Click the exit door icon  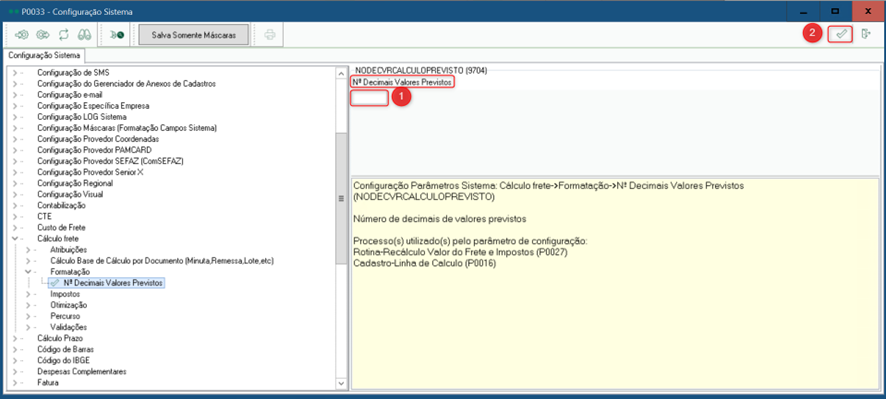[865, 34]
